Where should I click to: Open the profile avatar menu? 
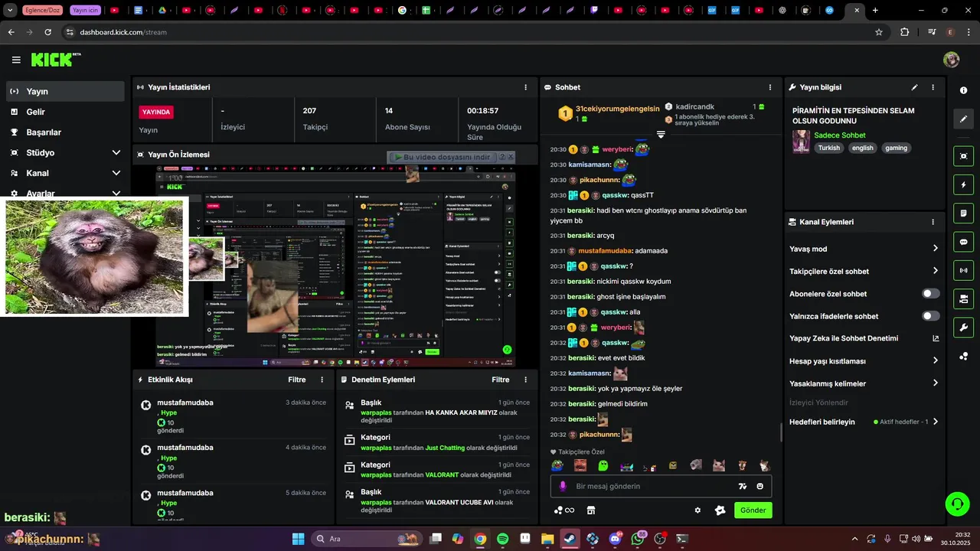[x=951, y=60]
